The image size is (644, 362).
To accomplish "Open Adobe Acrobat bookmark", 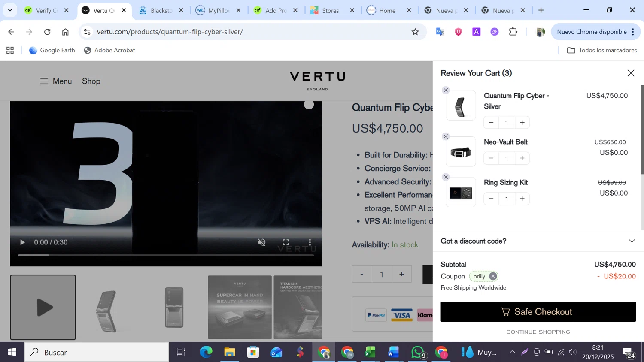I will coord(109,50).
